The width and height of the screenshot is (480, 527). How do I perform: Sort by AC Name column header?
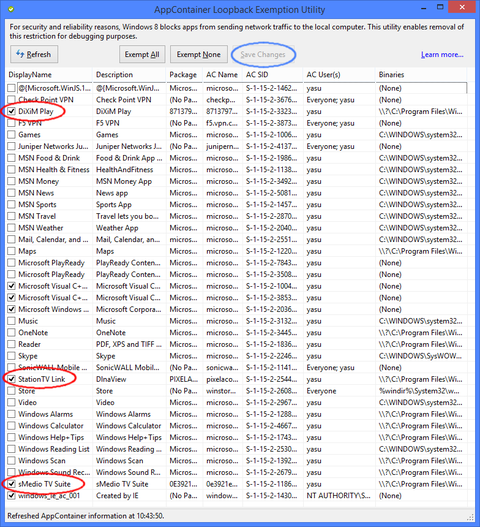pyautogui.click(x=223, y=75)
